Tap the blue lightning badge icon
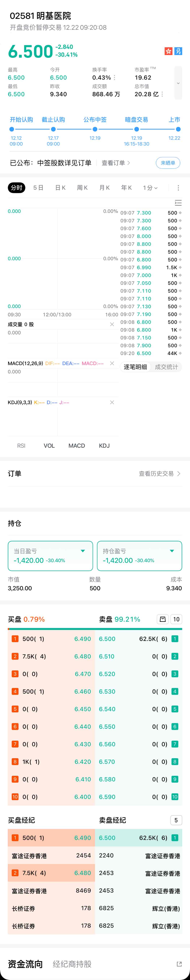Screen dimensions: 190x980 coord(178,51)
